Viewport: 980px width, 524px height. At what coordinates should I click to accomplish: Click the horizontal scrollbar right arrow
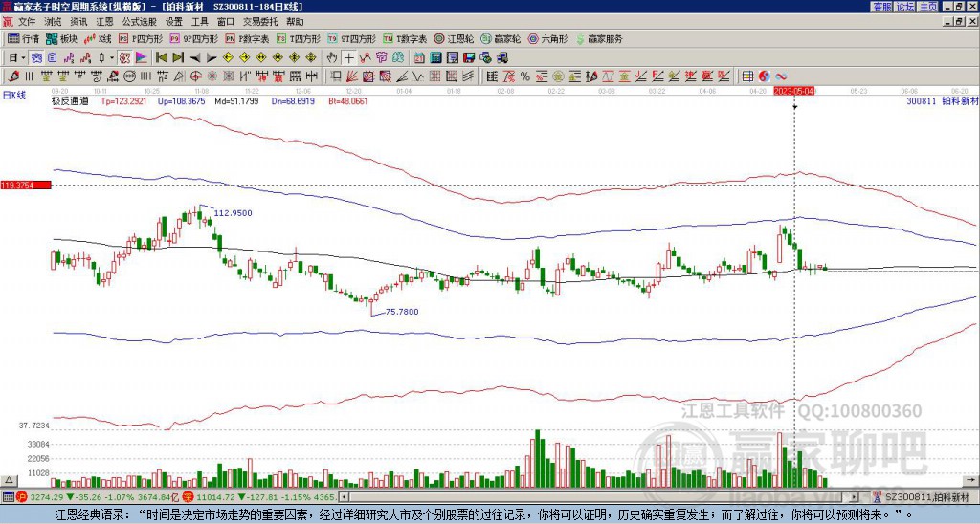(855, 497)
